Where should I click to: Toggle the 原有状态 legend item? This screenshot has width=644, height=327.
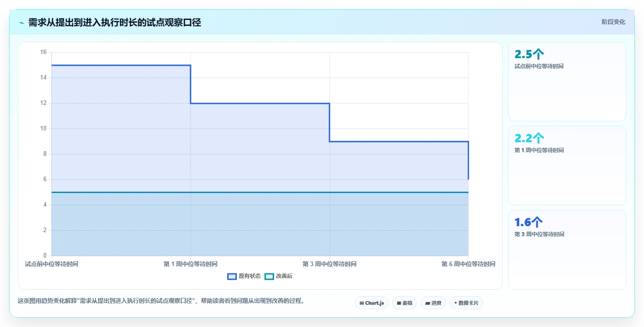(244, 276)
